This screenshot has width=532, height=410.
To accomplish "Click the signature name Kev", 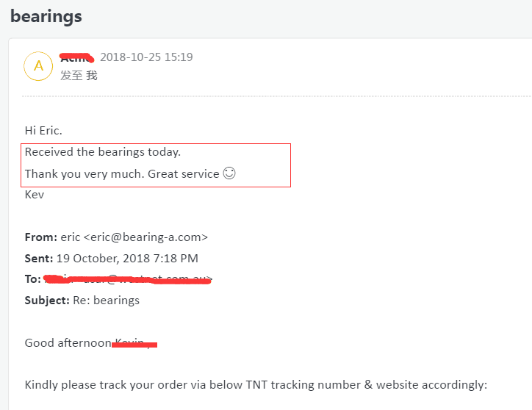I will (35, 195).
